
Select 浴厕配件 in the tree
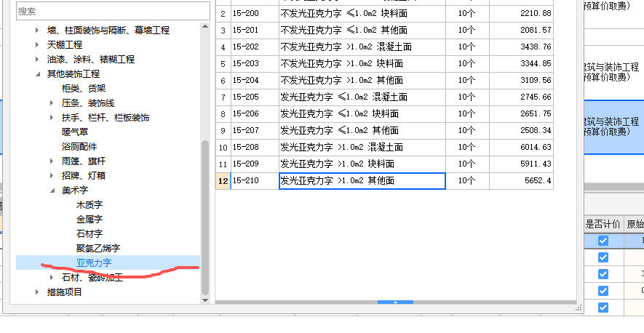coord(79,147)
